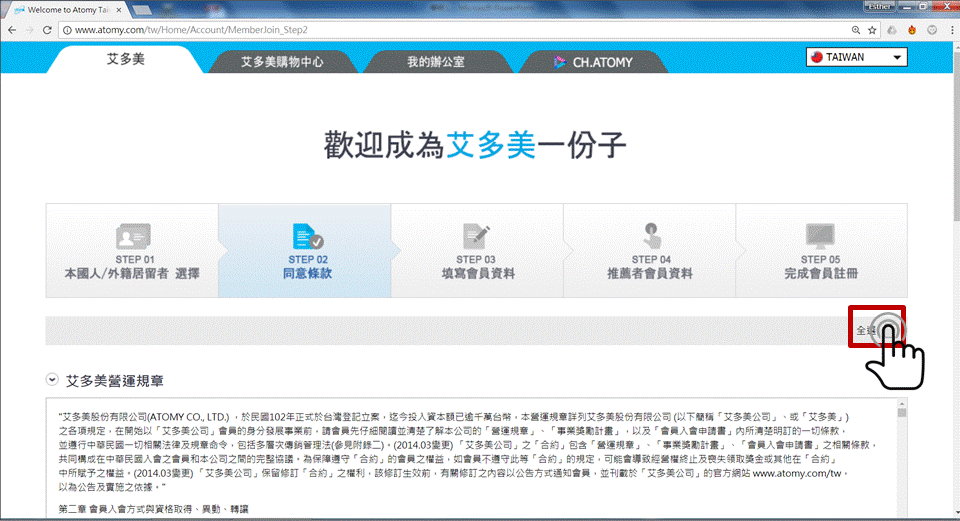Screen dimensions: 960x521
Task: Click the 歡迎成為艾多美一份子 headline
Action: (475, 146)
